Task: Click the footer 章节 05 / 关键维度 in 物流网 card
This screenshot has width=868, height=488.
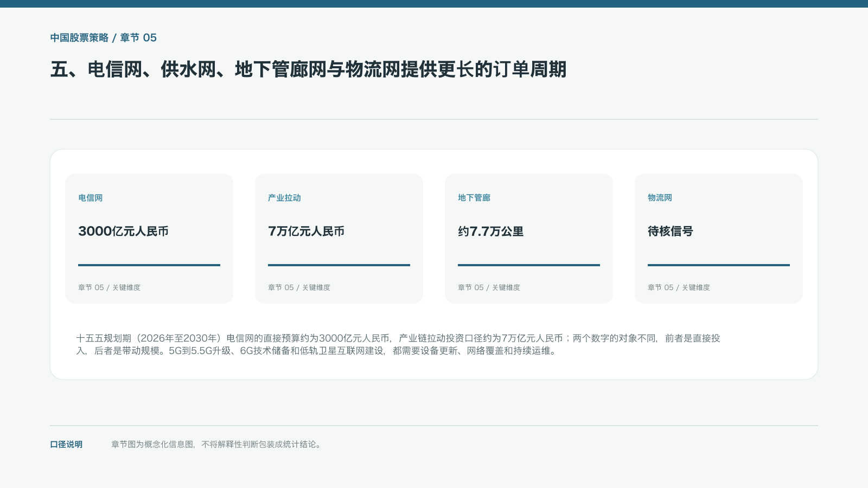Action: point(679,287)
